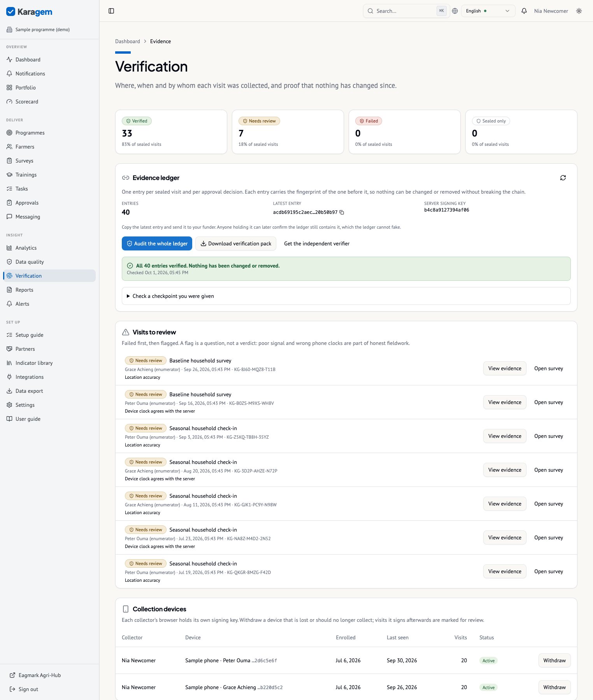This screenshot has width=593, height=700.
Task: Open the Farmers page
Action: click(x=49, y=147)
